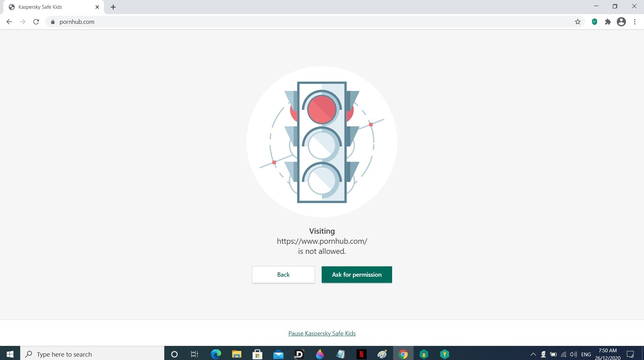Check the battery status tray icon
The image size is (644, 360).
coord(553,354)
